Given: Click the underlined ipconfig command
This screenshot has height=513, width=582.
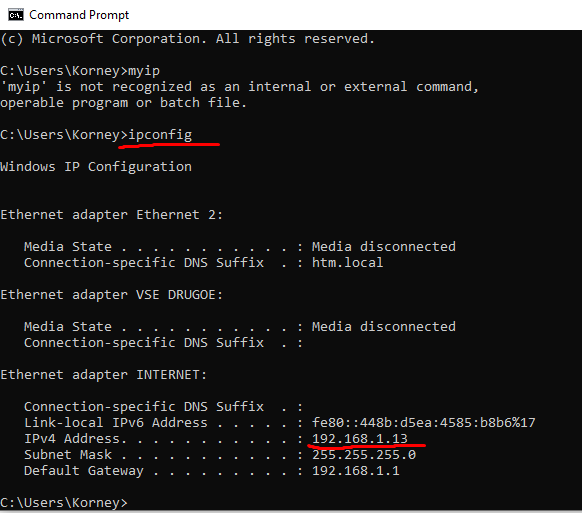Looking at the screenshot, I should pyautogui.click(x=160, y=135).
